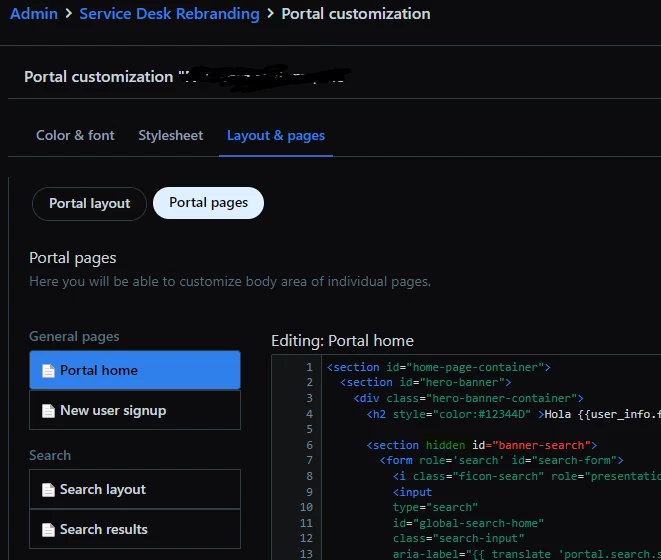Image resolution: width=661 pixels, height=560 pixels.
Task: Click line number 5 in editor gutter
Action: click(309, 429)
